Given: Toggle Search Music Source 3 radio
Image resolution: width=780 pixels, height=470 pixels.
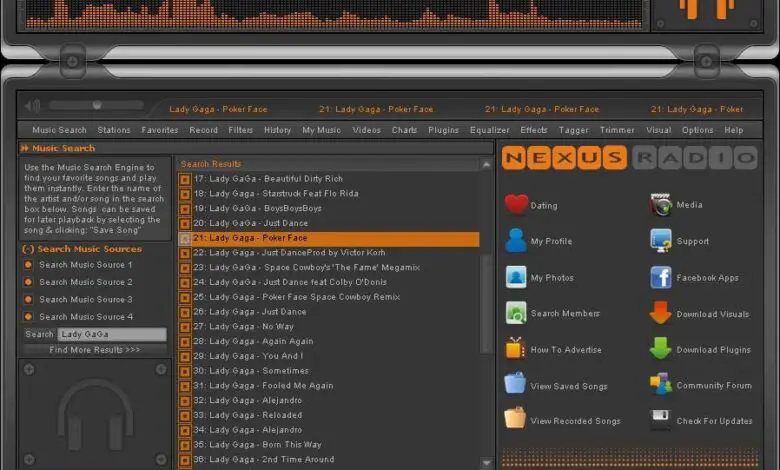Looking at the screenshot, I should click(x=28, y=299).
